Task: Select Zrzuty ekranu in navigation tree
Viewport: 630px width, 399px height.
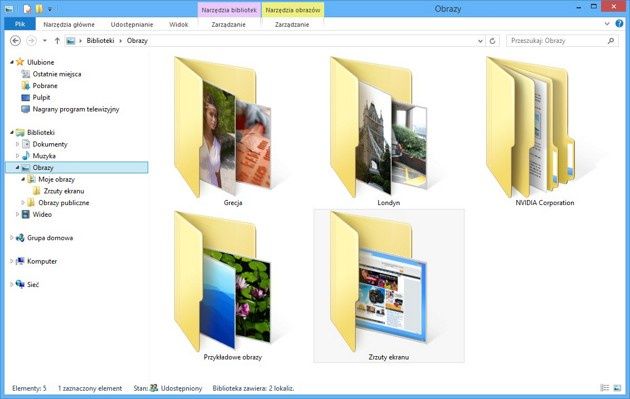Action: tap(64, 191)
